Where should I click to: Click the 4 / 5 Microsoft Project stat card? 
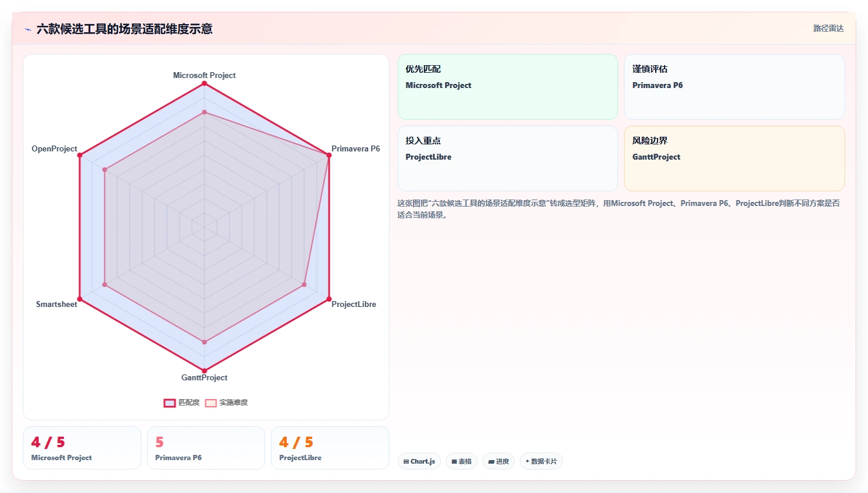82,448
